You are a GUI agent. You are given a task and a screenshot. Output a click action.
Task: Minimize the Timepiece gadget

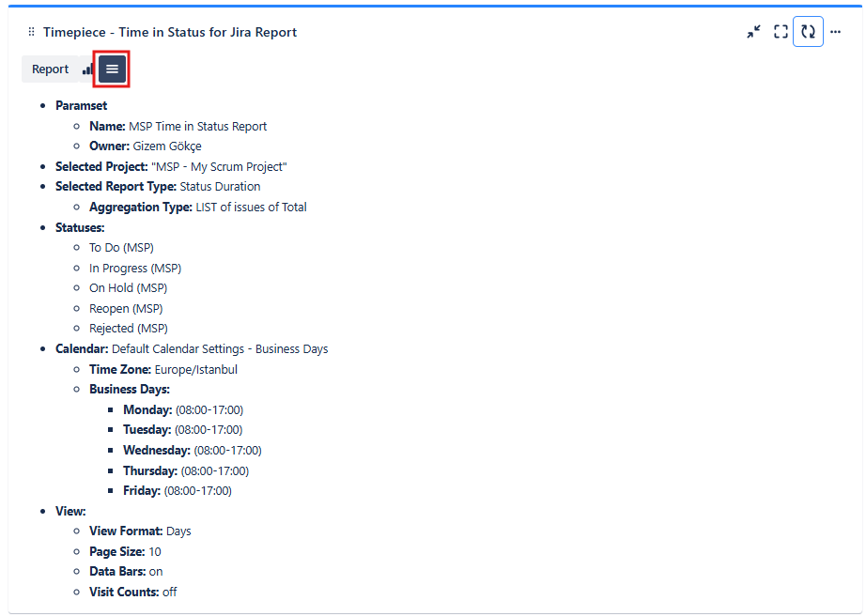click(x=753, y=32)
